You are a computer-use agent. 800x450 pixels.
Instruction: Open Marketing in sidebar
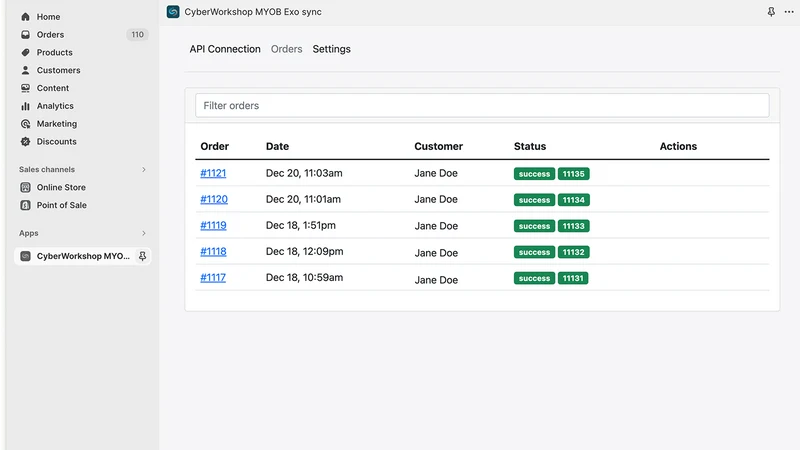click(x=57, y=124)
